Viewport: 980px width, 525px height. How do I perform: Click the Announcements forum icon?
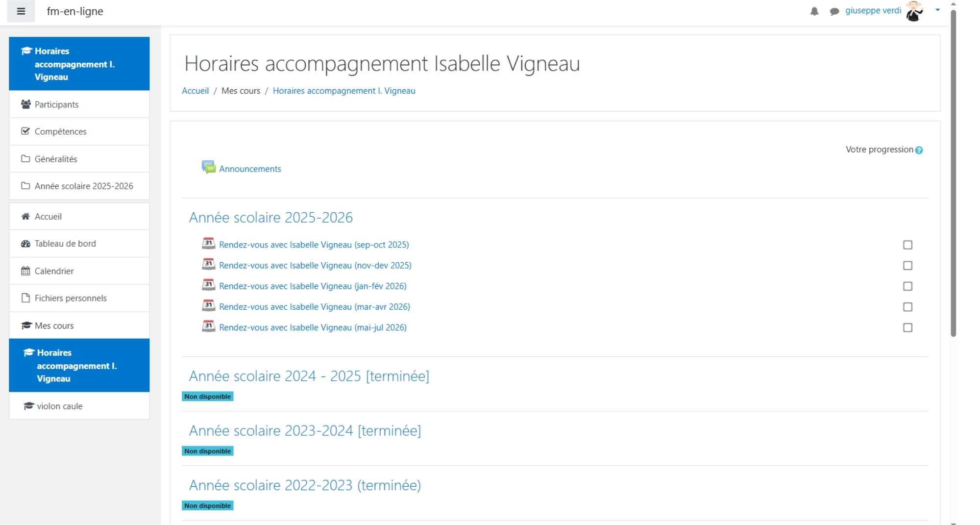tap(209, 168)
